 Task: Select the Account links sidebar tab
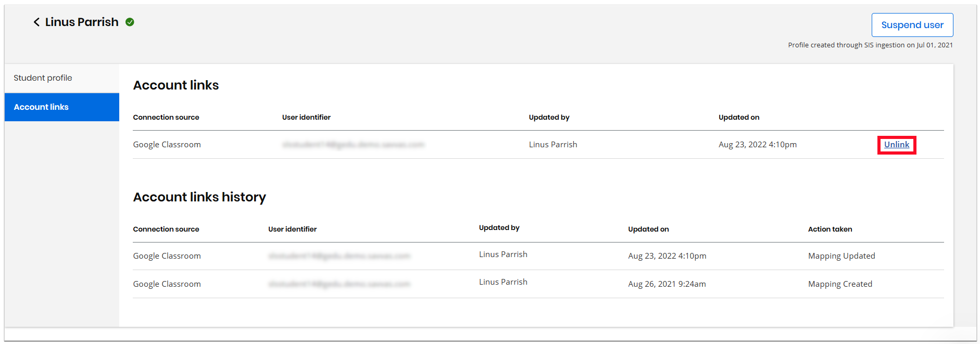[42, 107]
